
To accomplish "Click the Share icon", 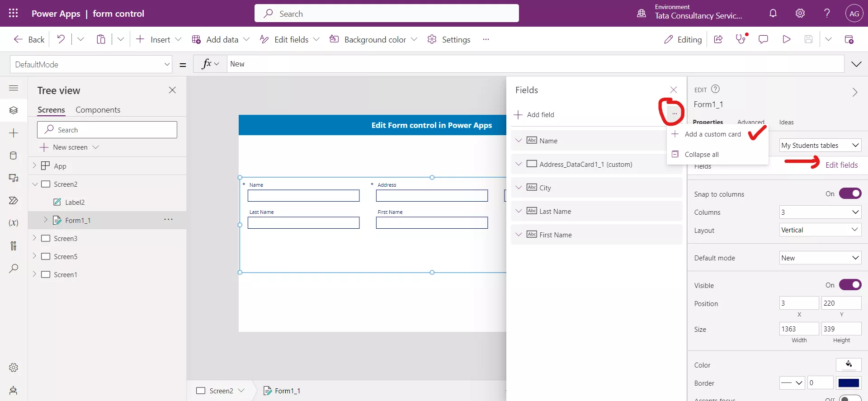I will pyautogui.click(x=718, y=39).
